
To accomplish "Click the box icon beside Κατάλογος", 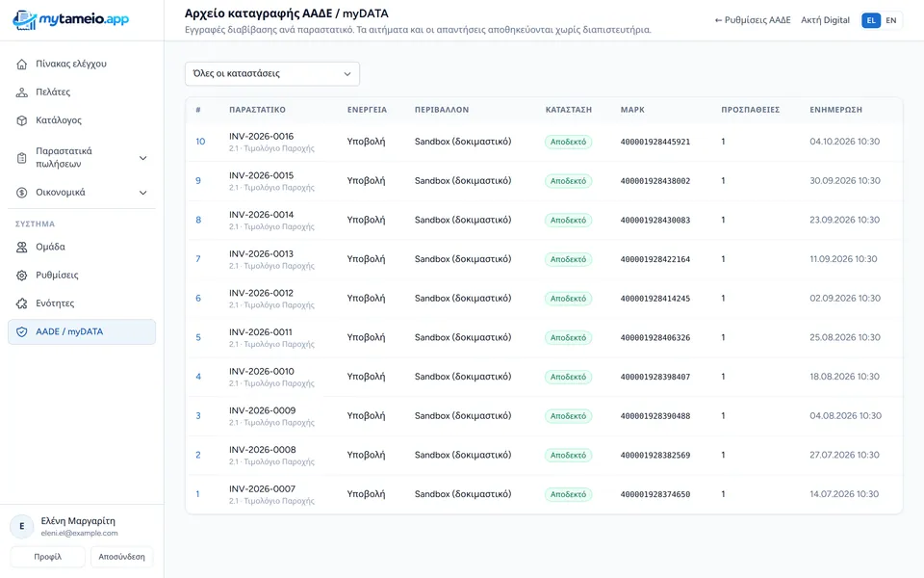I will (22, 120).
